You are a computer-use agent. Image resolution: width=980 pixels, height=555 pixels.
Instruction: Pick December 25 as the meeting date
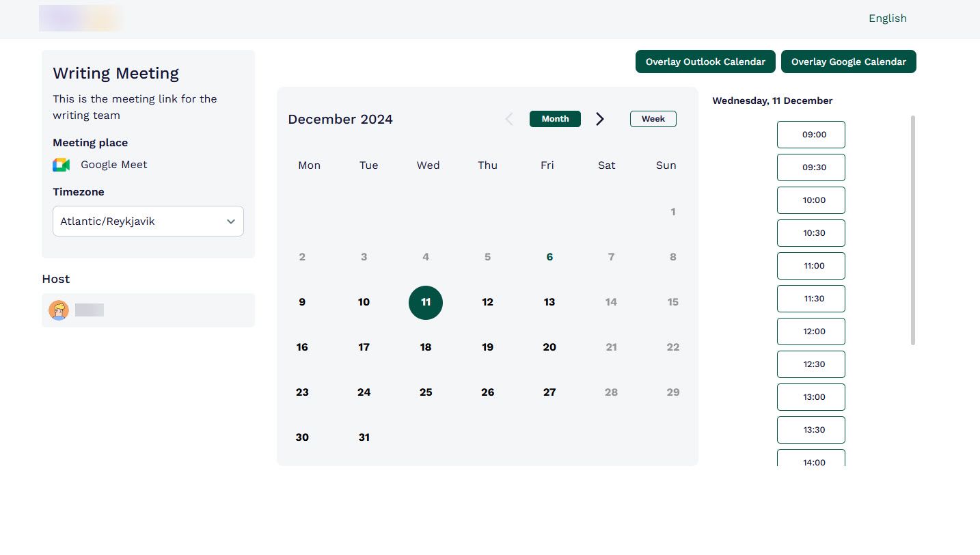tap(426, 392)
